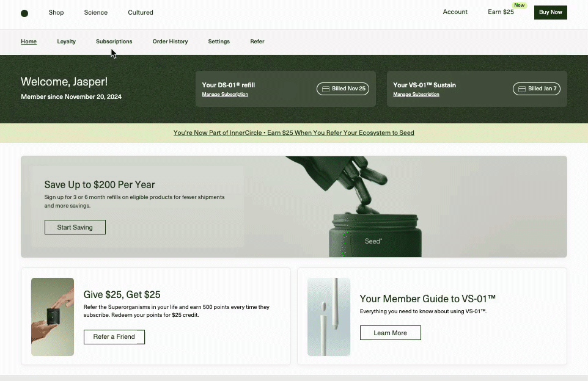The width and height of the screenshot is (588, 381).
Task: Click the Refer a Friend button
Action: click(114, 337)
